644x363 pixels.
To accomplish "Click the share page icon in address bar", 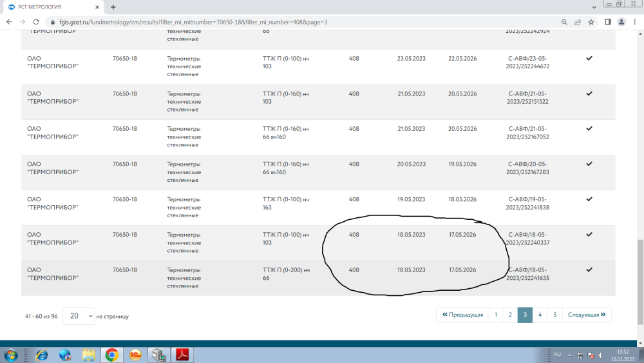I will (x=577, y=21).
